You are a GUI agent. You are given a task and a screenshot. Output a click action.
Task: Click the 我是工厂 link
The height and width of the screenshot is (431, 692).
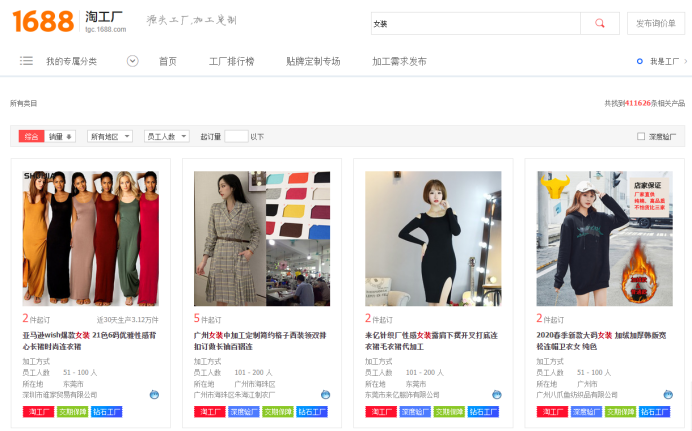(664, 61)
